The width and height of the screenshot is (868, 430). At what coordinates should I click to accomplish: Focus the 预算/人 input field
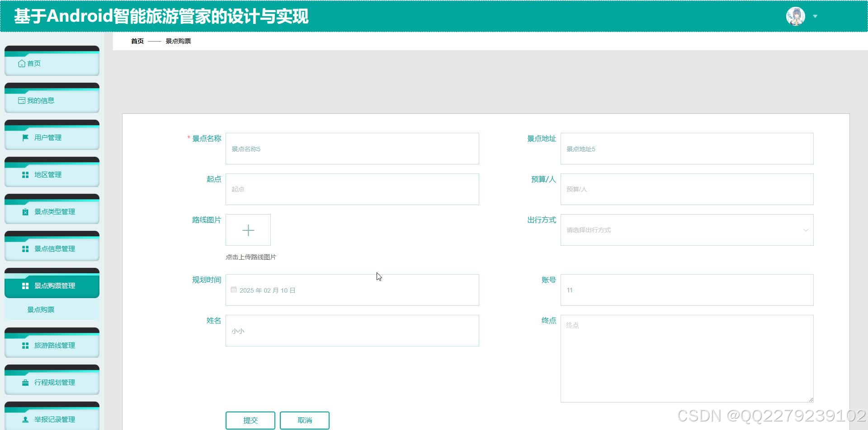click(687, 189)
